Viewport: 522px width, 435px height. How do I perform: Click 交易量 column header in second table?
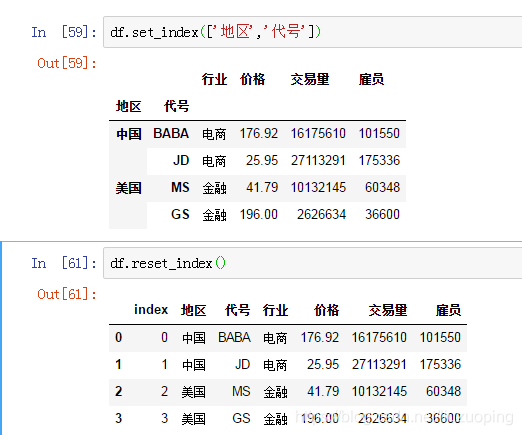(388, 310)
